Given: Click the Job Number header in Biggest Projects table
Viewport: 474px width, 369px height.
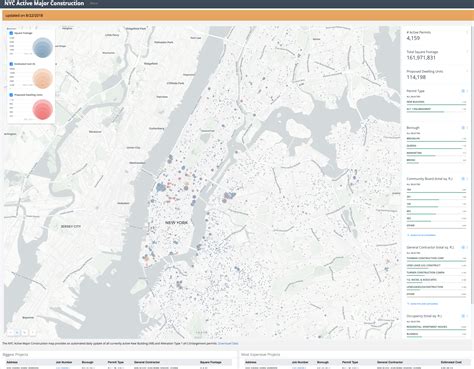Looking at the screenshot, I should tap(64, 362).
